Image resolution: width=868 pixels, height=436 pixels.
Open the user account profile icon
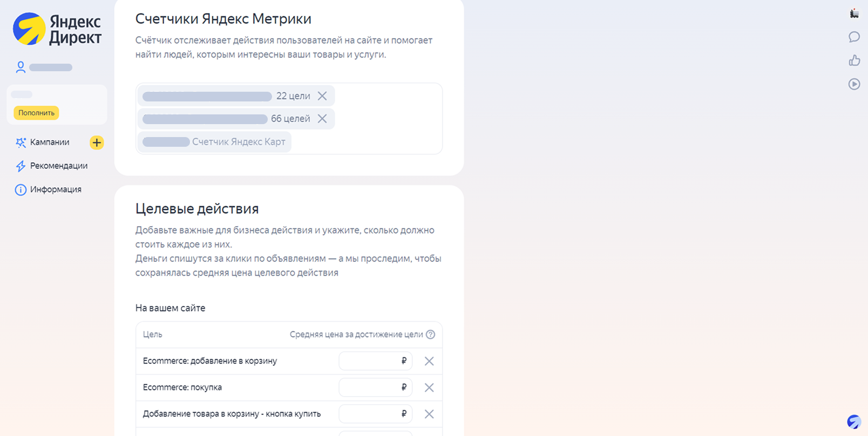click(21, 67)
